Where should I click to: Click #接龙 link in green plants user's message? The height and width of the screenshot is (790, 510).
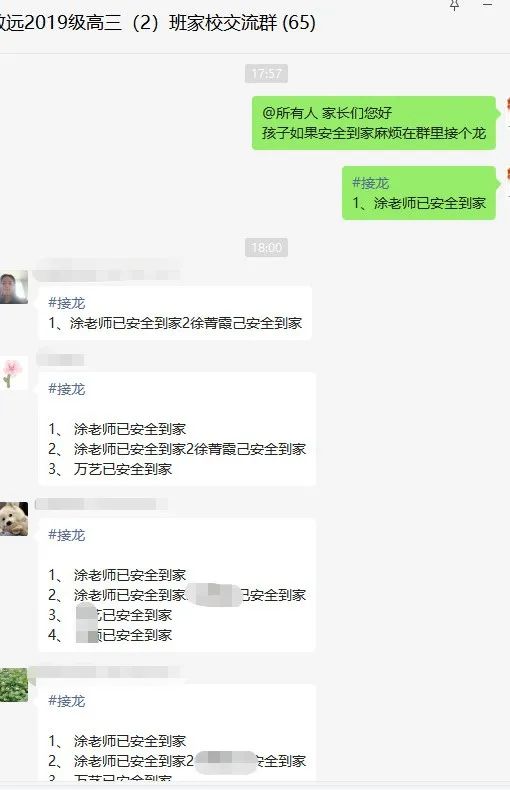67,701
